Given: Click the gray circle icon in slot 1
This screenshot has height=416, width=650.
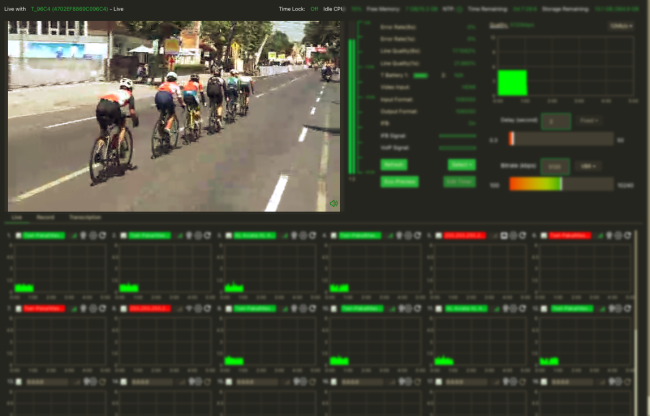Looking at the screenshot, I should (x=93, y=235).
